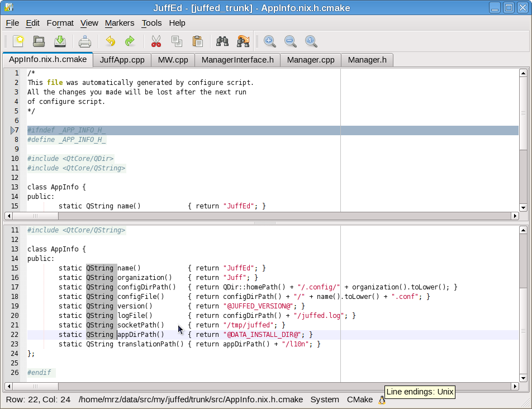
Task: Switch to ManagerInterface.h tab
Action: point(237,60)
